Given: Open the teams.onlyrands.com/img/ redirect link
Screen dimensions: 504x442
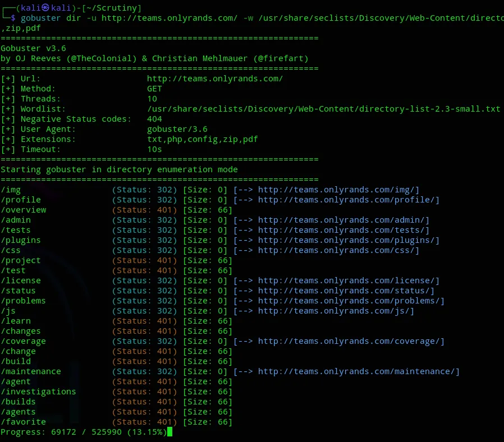Looking at the screenshot, I should coord(336,190).
